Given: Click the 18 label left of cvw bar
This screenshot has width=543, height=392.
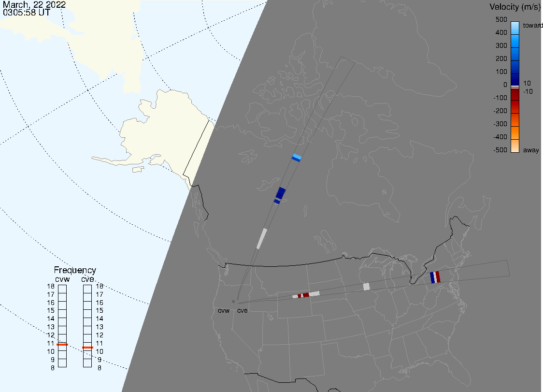Looking at the screenshot, I should (x=51, y=286).
